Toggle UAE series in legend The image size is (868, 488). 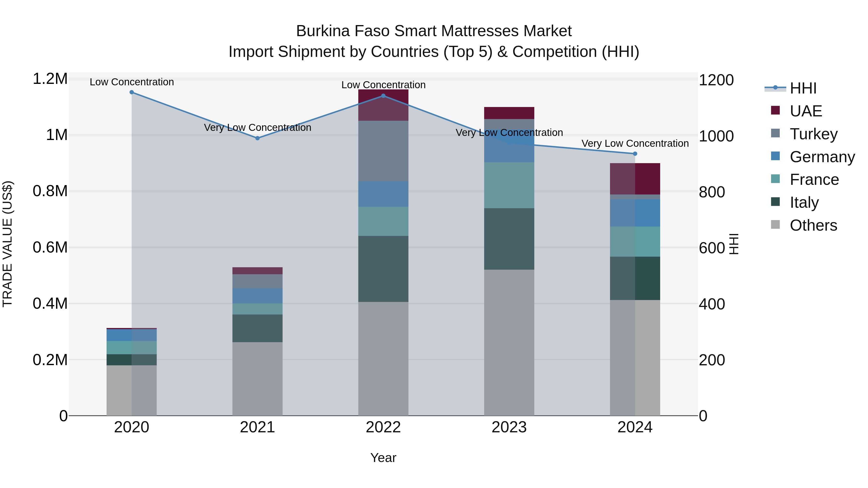click(x=796, y=111)
